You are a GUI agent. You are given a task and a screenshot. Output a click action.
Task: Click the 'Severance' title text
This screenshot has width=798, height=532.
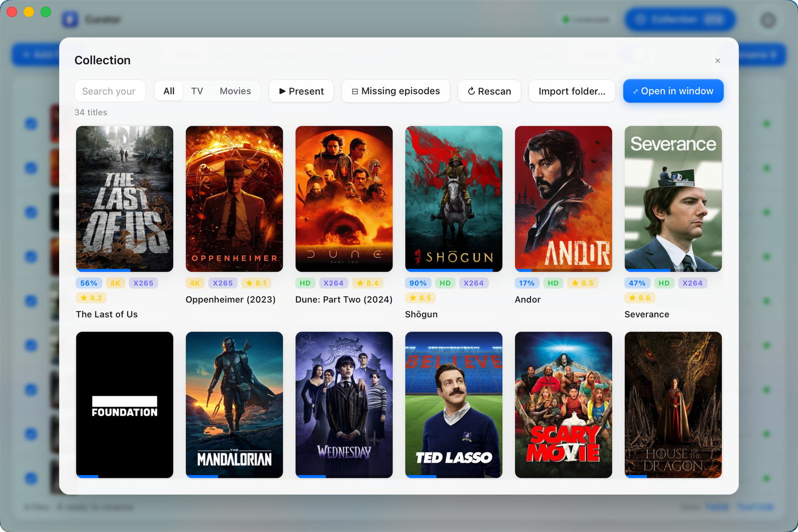coord(647,315)
